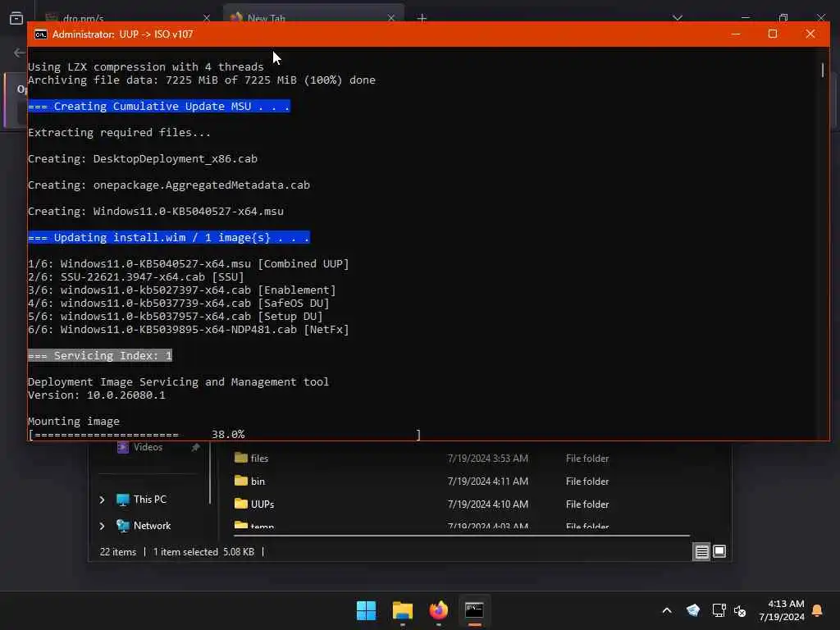
Task: Open the notification bell icon
Action: pyautogui.click(x=818, y=610)
